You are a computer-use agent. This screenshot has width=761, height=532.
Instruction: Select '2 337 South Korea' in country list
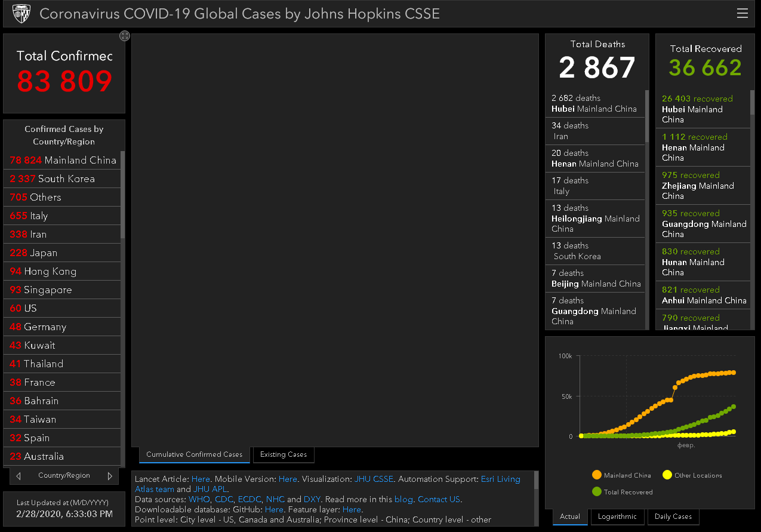point(62,179)
